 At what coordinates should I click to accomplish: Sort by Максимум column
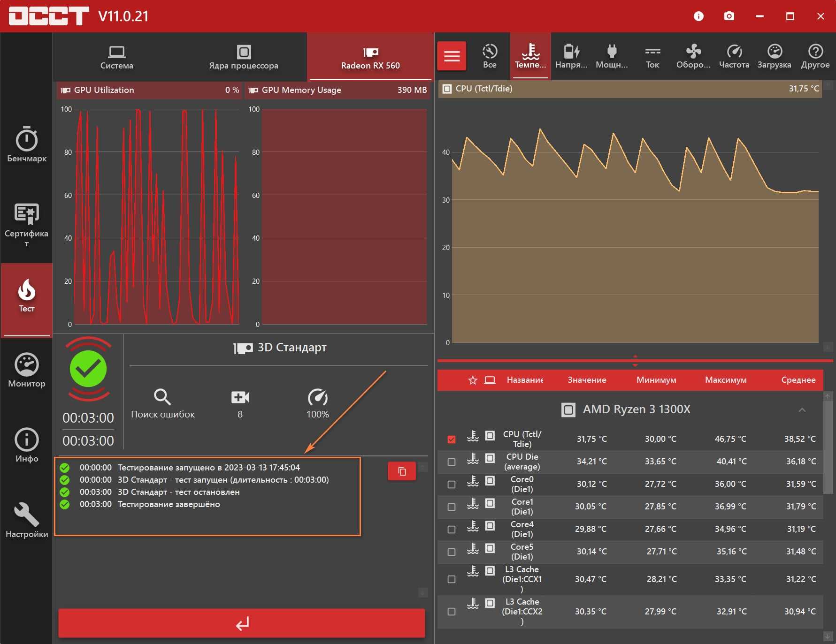point(726,380)
